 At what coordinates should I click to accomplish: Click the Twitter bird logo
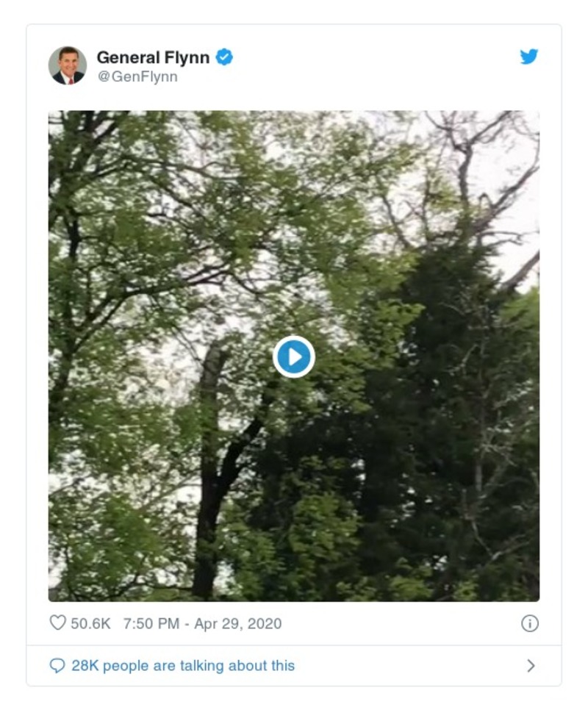coord(529,57)
